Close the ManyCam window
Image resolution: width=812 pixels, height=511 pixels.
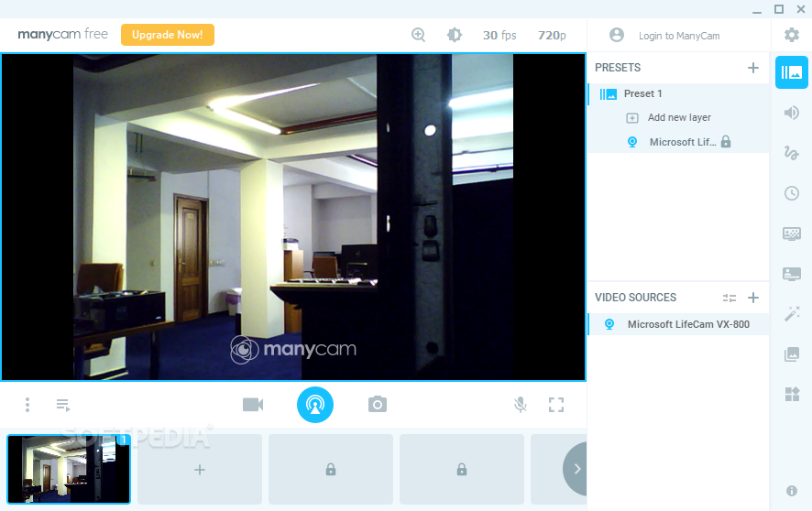coord(801,9)
